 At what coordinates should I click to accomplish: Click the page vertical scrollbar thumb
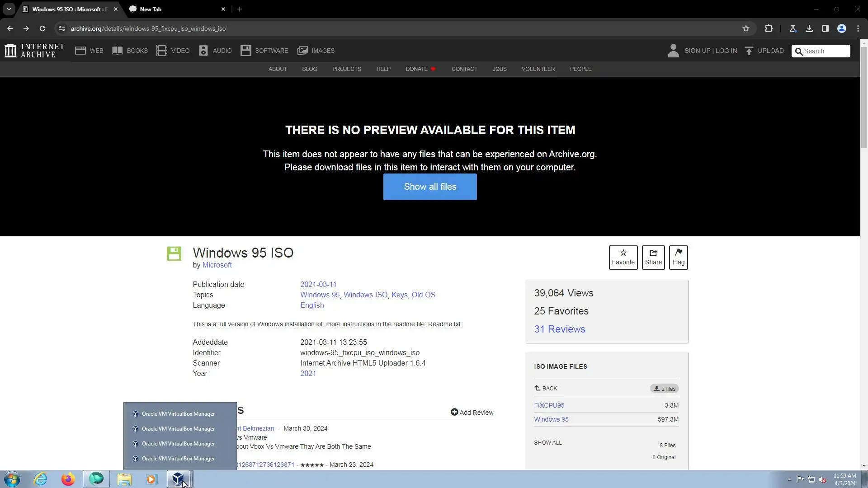[x=863, y=97]
